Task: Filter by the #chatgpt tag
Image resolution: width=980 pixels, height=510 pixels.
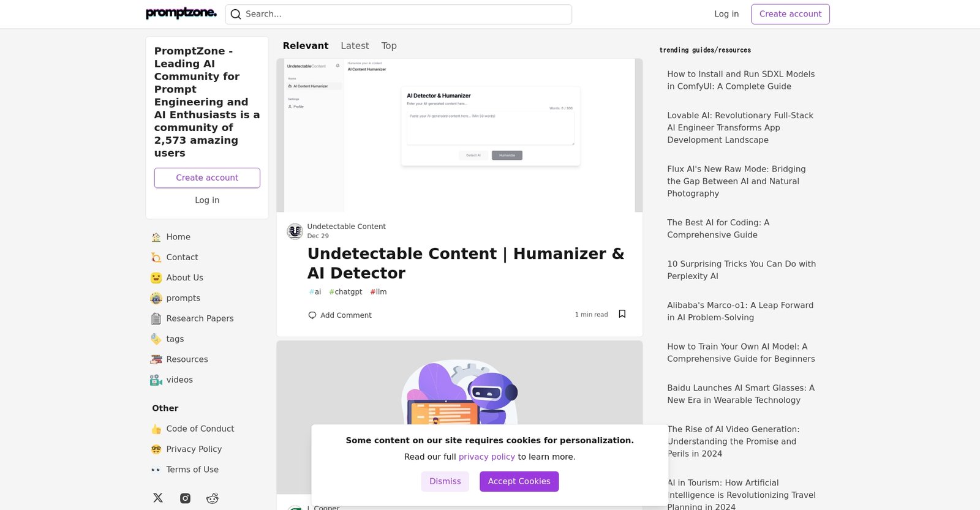Action: click(x=345, y=292)
